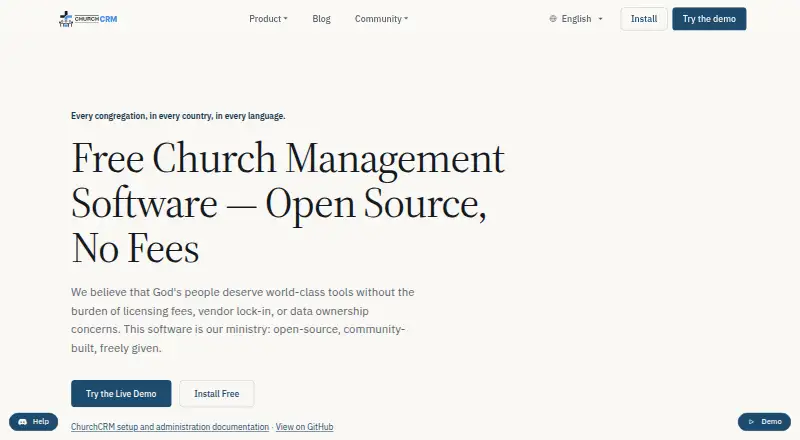Open the English language dropdown
Screen dimensions: 800x440
tap(577, 19)
